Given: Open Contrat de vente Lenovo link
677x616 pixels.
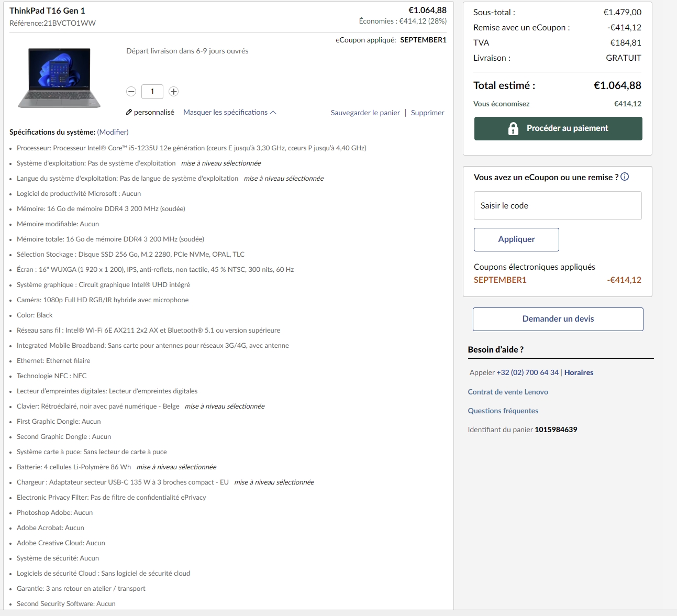Looking at the screenshot, I should pos(508,392).
